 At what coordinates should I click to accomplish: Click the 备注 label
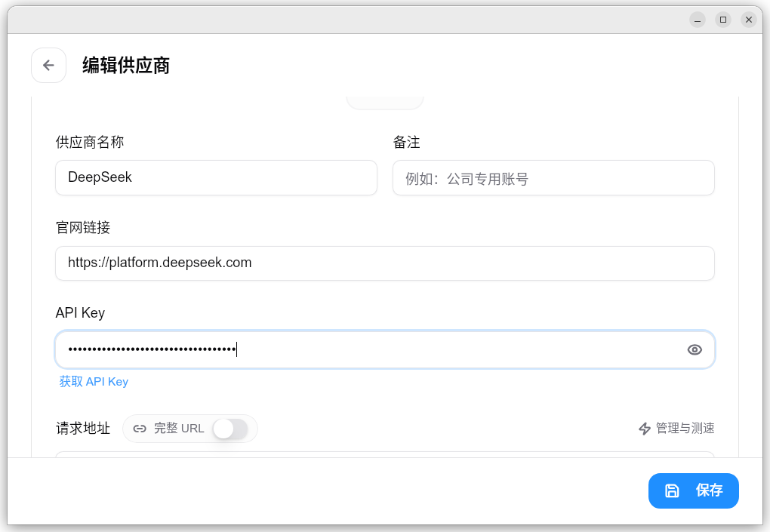coord(407,143)
